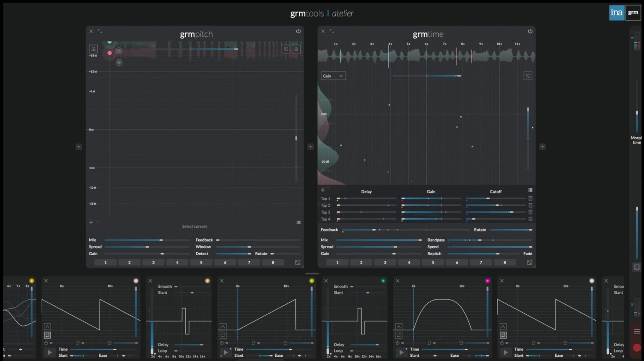Open grid icon in grmpitch panel
This screenshot has width=644, height=361.
coord(93,49)
